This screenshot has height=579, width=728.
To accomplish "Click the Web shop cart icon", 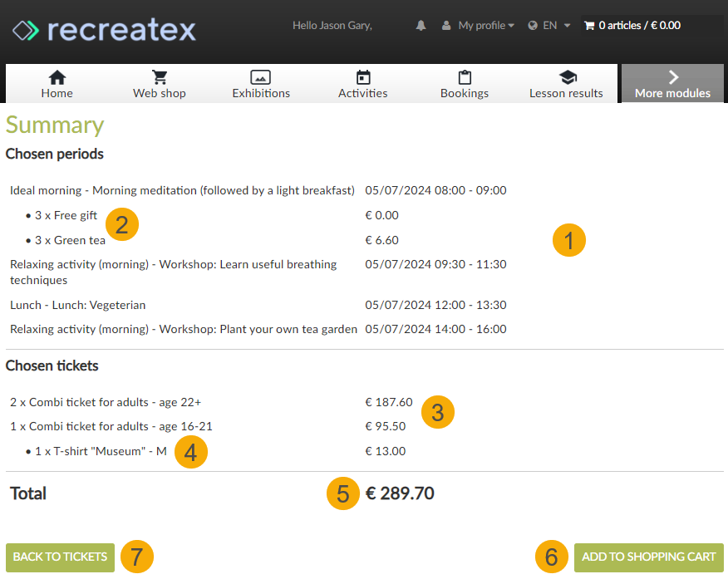I will (x=159, y=76).
